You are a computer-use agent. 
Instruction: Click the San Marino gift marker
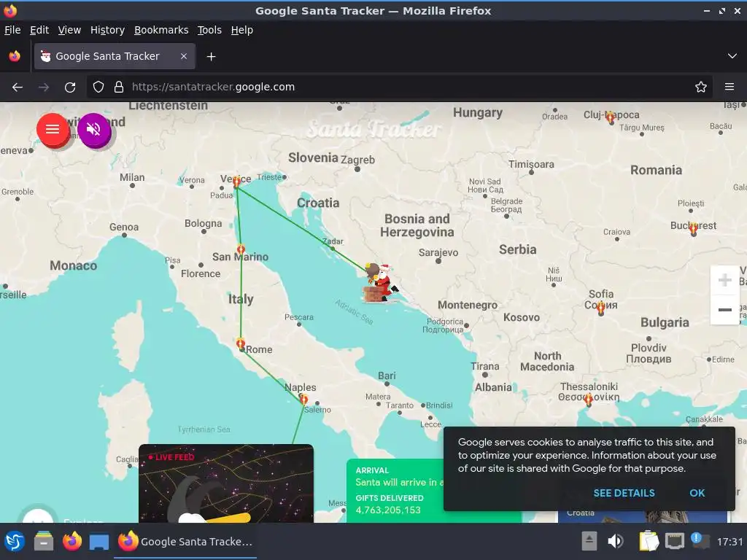coord(241,249)
